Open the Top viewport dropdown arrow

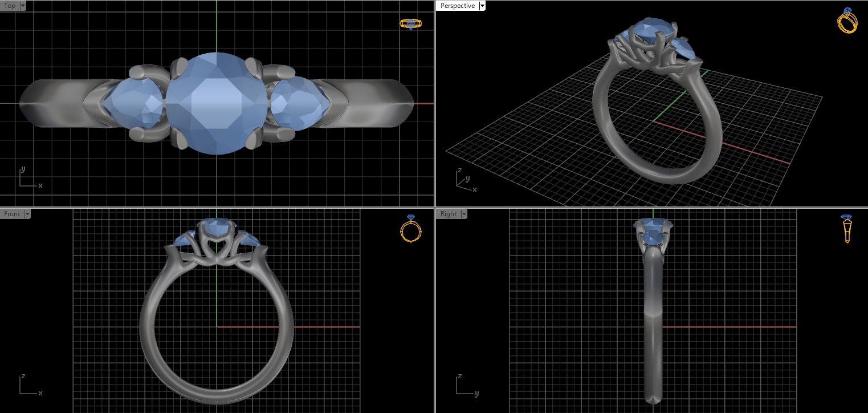click(x=23, y=6)
